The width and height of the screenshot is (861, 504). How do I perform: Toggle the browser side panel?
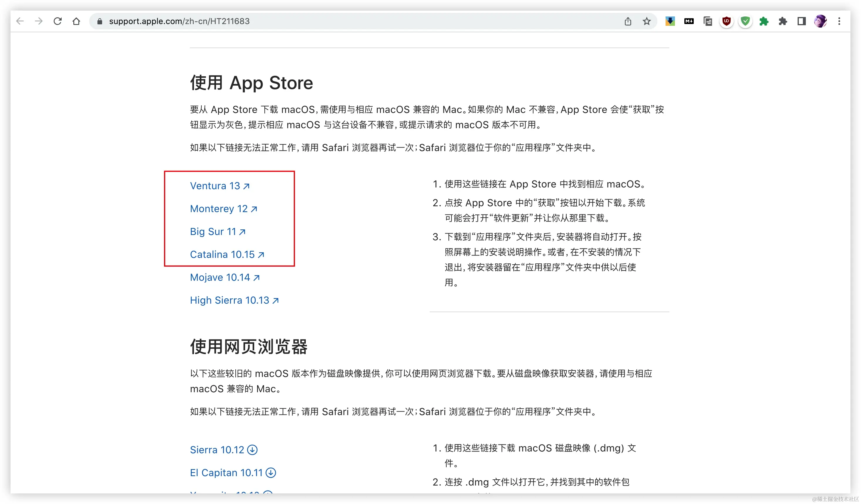coord(801,21)
